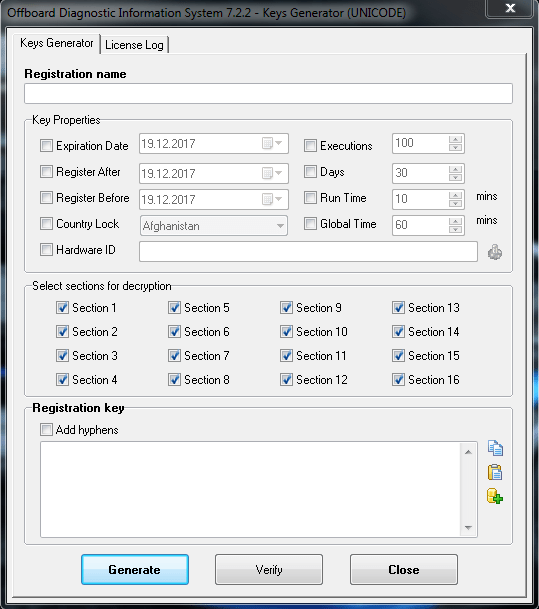The width and height of the screenshot is (539, 609).
Task: Uncheck Section 15
Action: [x=398, y=355]
